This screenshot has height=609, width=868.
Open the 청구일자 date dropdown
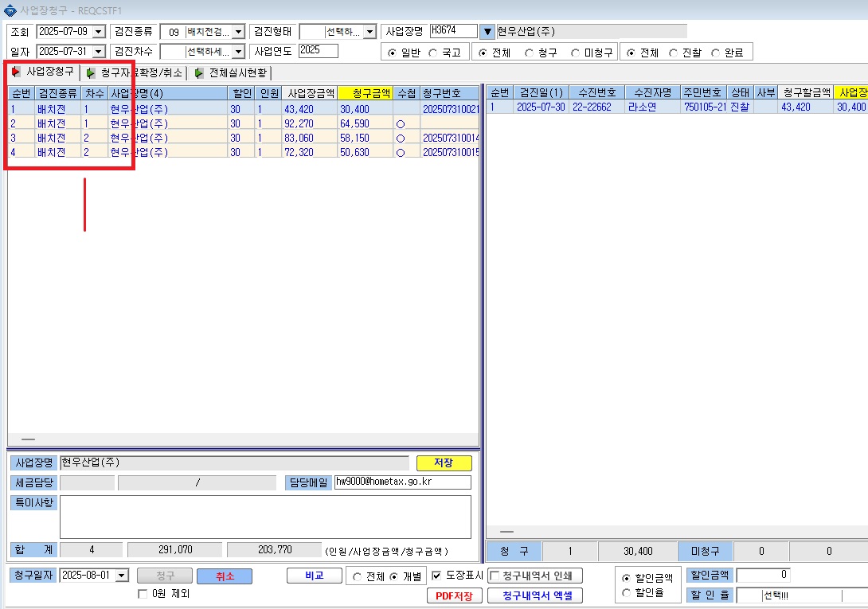[x=122, y=576]
